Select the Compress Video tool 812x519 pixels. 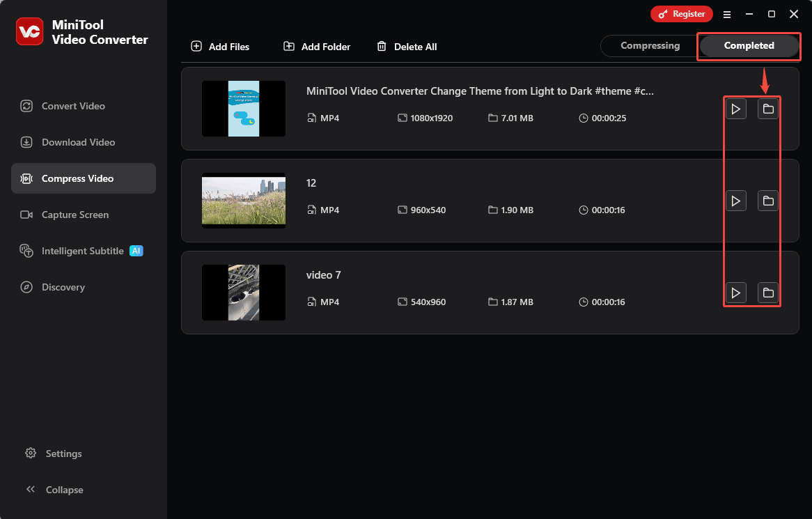point(78,178)
